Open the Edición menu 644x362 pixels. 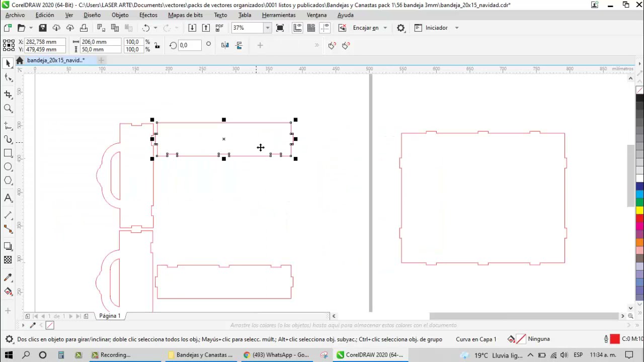[45, 15]
